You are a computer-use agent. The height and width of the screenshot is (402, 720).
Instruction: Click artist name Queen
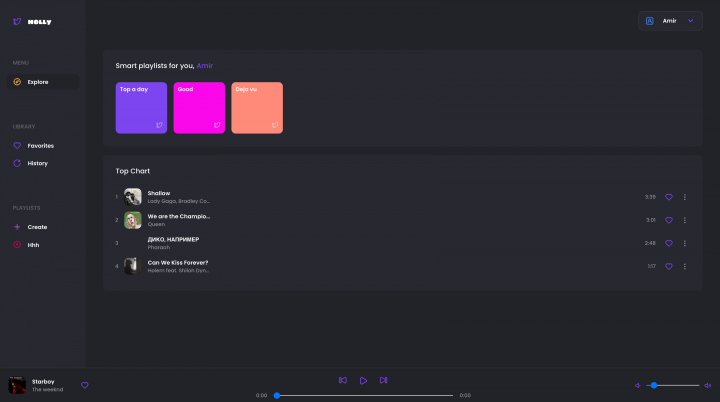156,224
